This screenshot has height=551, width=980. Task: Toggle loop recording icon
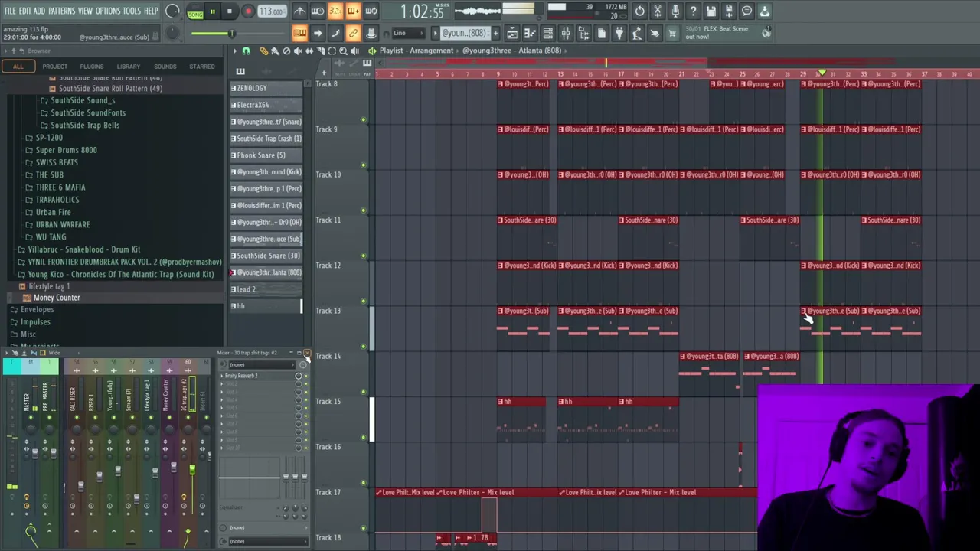(x=371, y=11)
